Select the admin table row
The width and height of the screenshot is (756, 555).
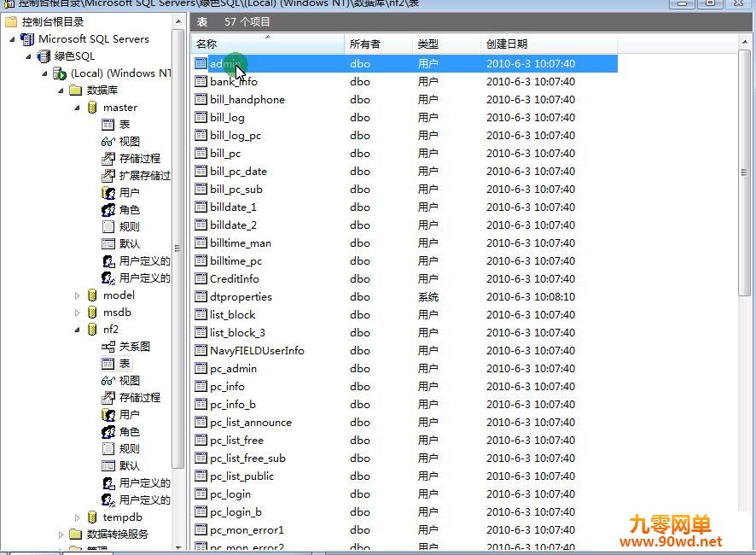click(405, 64)
